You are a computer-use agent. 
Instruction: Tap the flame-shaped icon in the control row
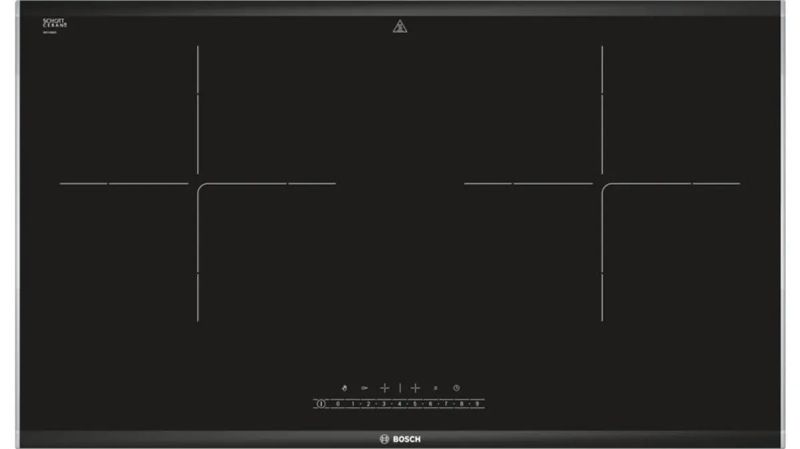[x=344, y=386]
